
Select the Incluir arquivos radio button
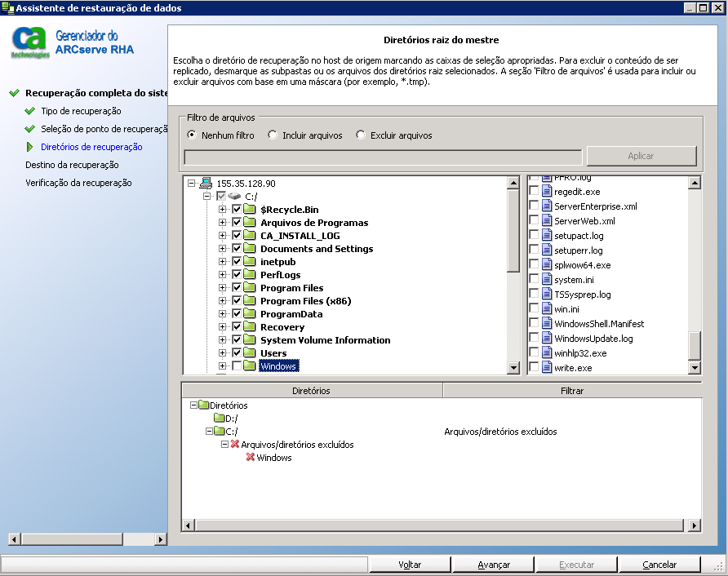(x=273, y=135)
